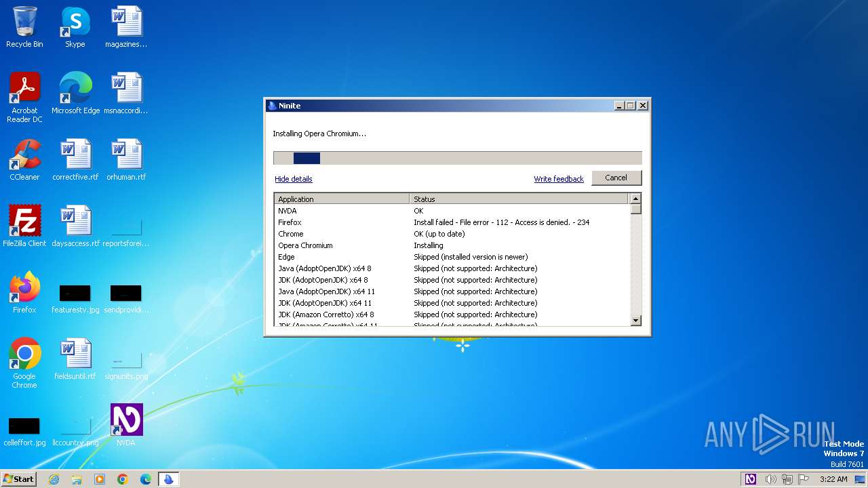Open Microsoft Edge desktop shortcut
Screen dimensions: 868x488
click(75, 94)
